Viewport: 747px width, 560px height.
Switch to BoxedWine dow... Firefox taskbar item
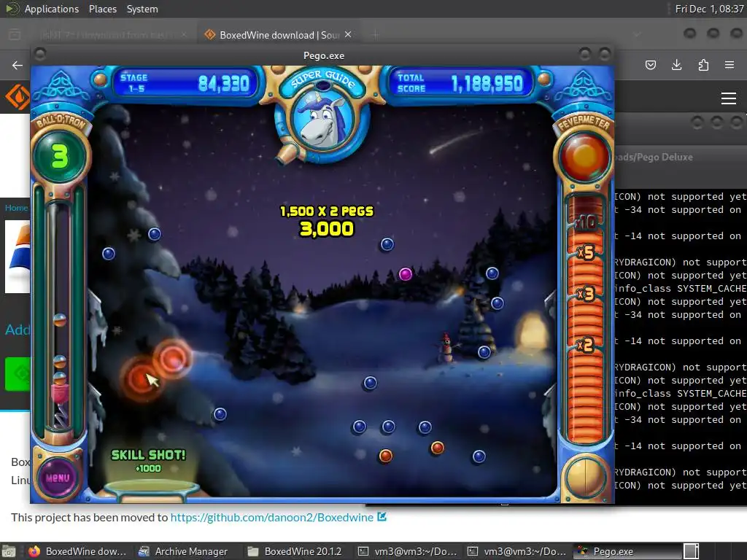pyautogui.click(x=78, y=551)
